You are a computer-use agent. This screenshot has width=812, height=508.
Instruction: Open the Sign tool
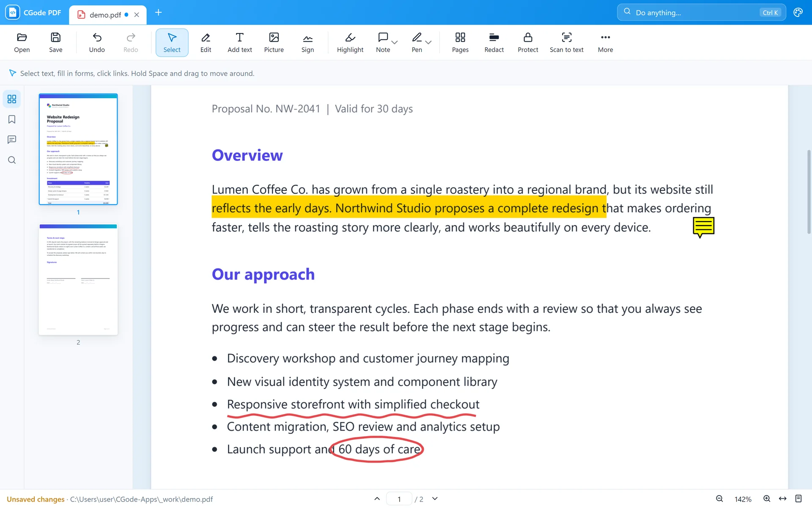(x=307, y=42)
